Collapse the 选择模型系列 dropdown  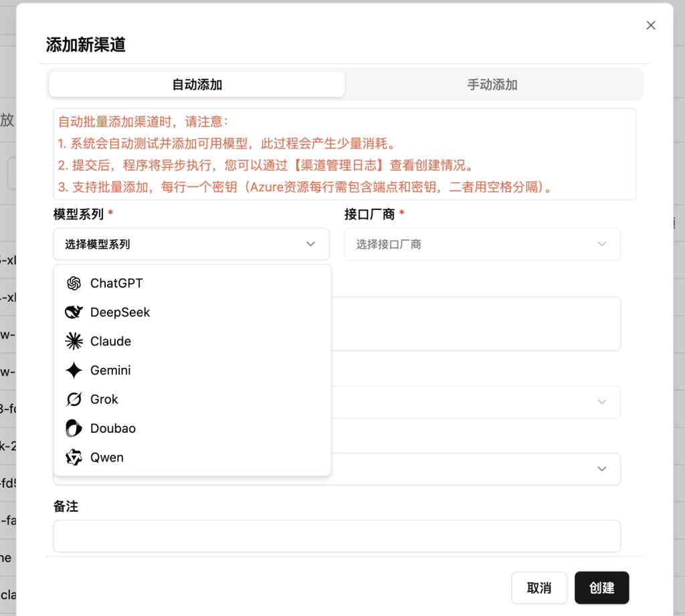191,243
